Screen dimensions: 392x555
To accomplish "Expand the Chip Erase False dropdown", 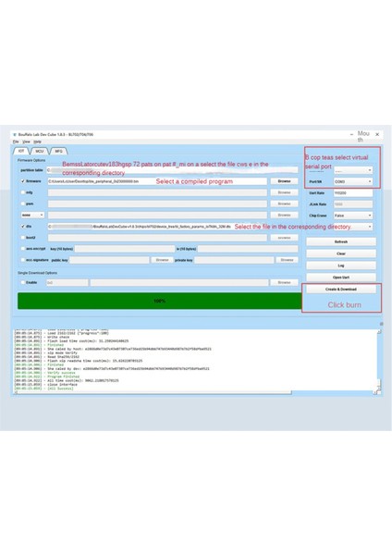I will pyautogui.click(x=353, y=216).
